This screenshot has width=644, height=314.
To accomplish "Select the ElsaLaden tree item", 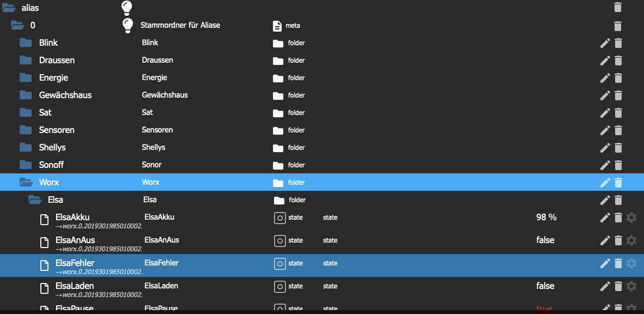I will pos(75,286).
